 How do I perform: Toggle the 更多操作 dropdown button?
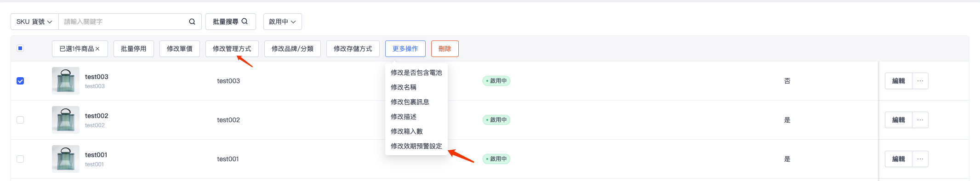(405, 49)
